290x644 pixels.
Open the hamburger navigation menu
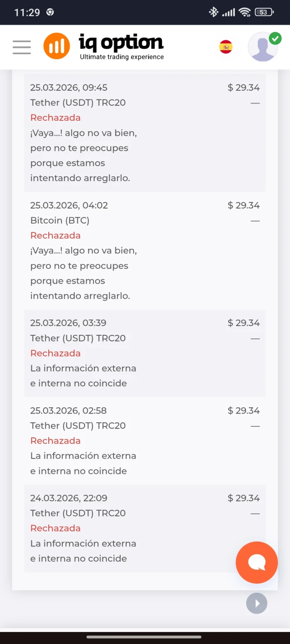(21, 47)
